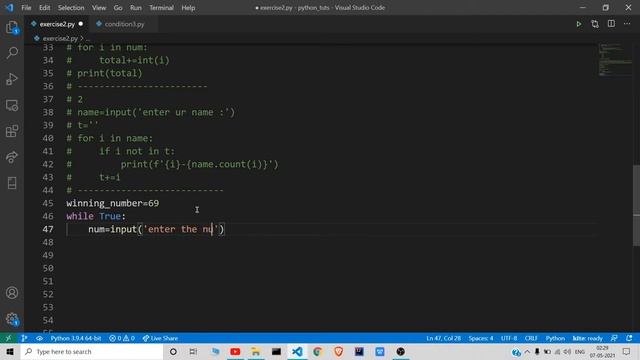This screenshot has width=640, height=360.
Task: Click the editor vertical scrollbar
Action: pyautogui.click(x=636, y=205)
